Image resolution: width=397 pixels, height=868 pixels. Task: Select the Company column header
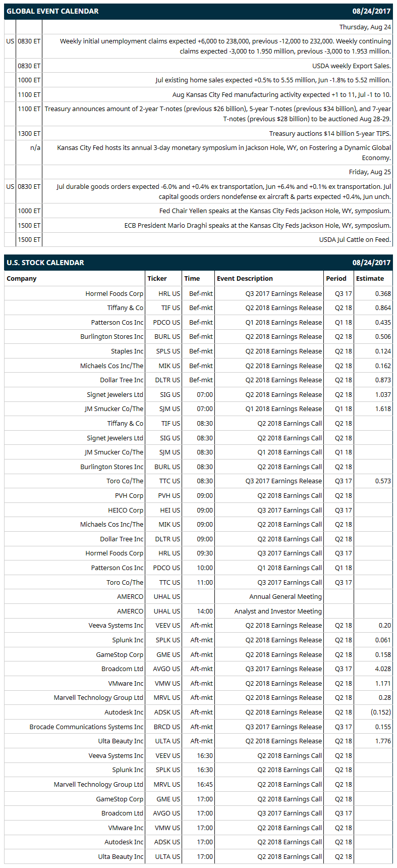coord(22,278)
